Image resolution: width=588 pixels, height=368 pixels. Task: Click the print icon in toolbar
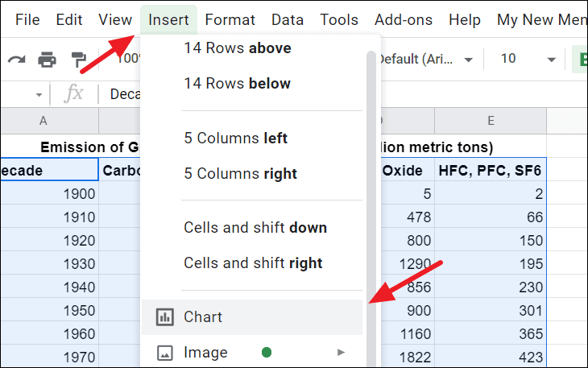click(48, 59)
